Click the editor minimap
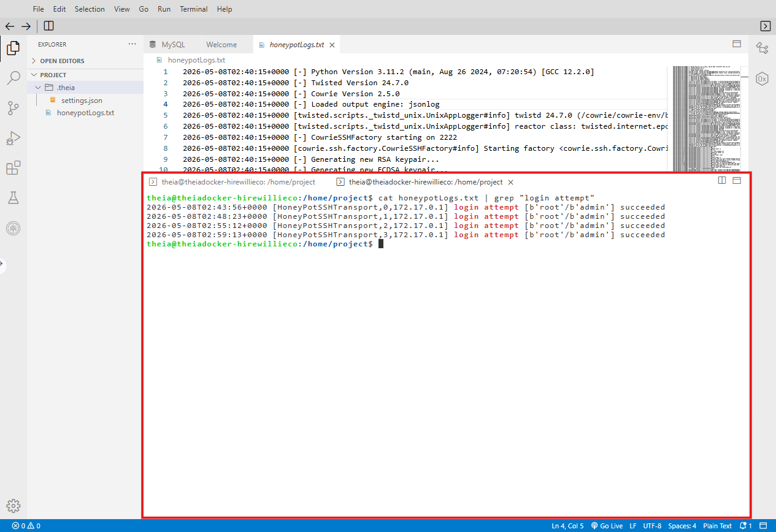776x532 pixels. click(x=707, y=118)
